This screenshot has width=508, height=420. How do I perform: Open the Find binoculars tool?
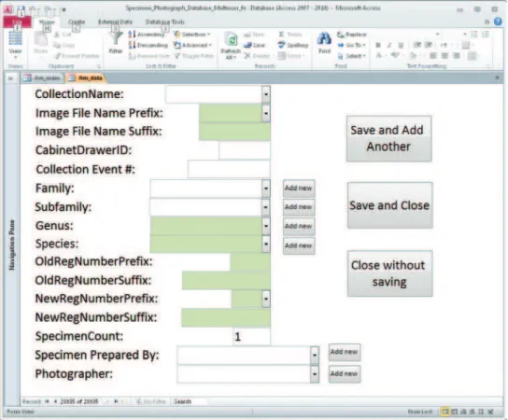point(324,43)
